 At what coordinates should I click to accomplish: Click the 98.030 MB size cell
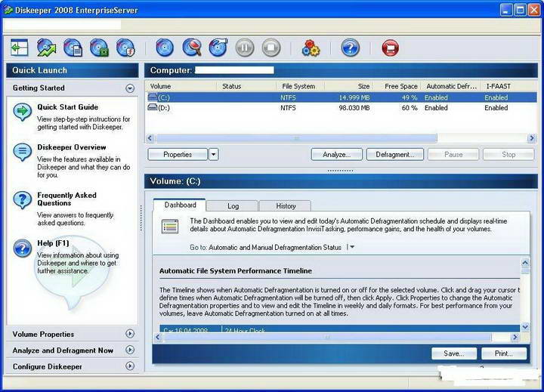pyautogui.click(x=354, y=108)
